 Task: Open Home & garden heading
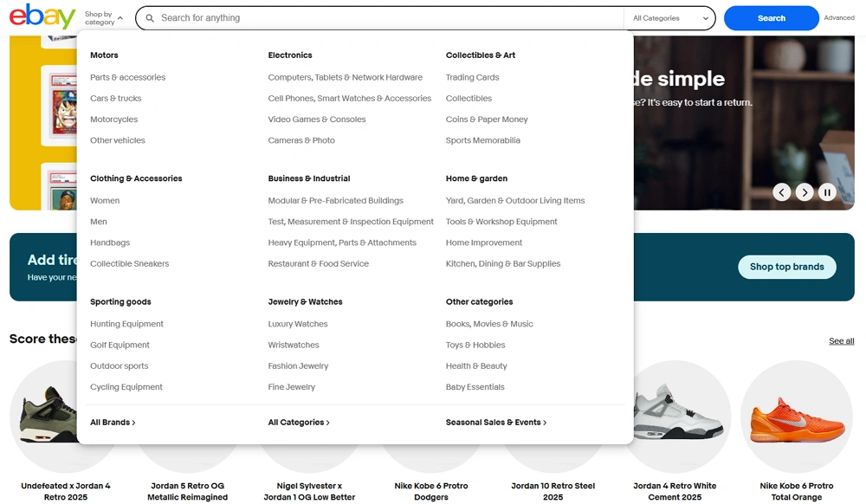[x=476, y=178]
